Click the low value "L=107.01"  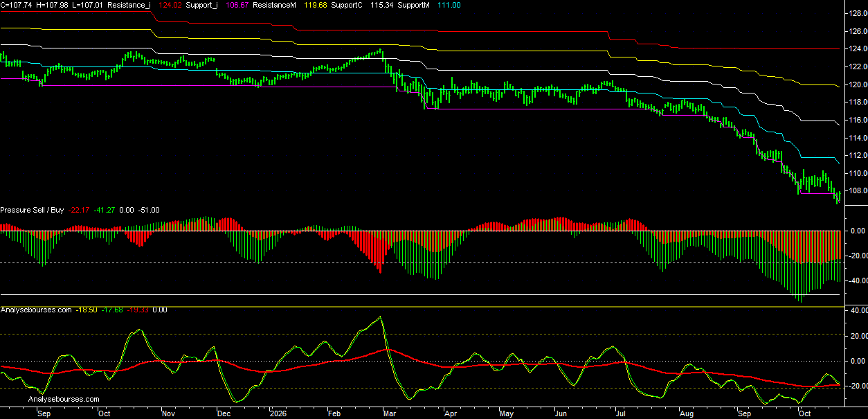[x=87, y=5]
